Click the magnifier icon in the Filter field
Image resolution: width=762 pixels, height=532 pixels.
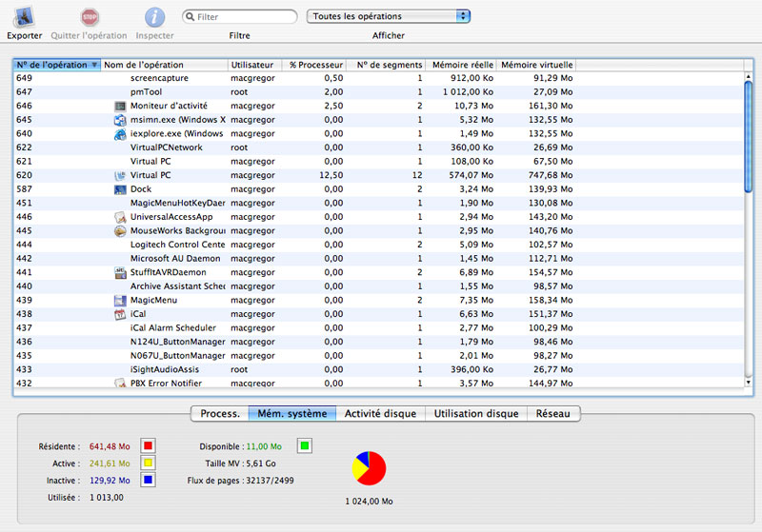(190, 16)
